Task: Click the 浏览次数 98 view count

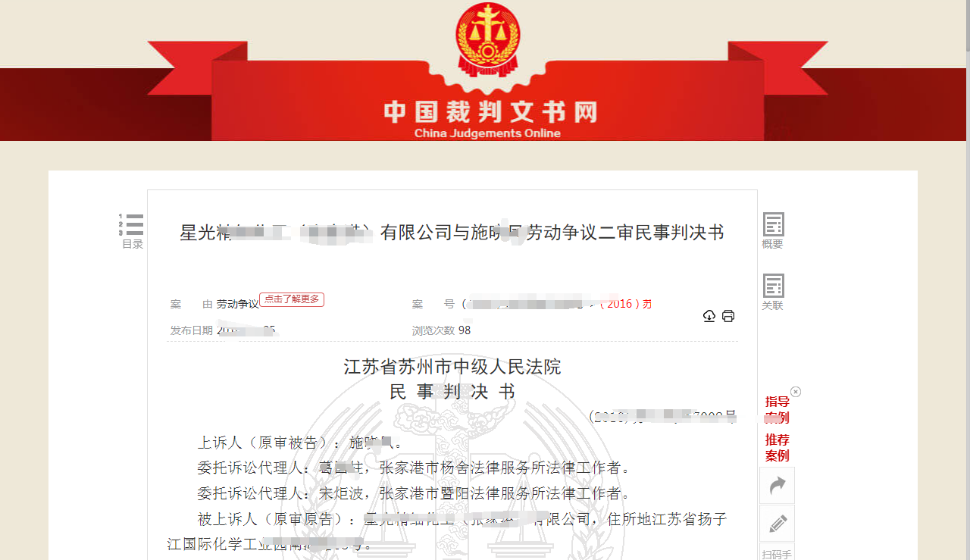Action: tap(441, 330)
